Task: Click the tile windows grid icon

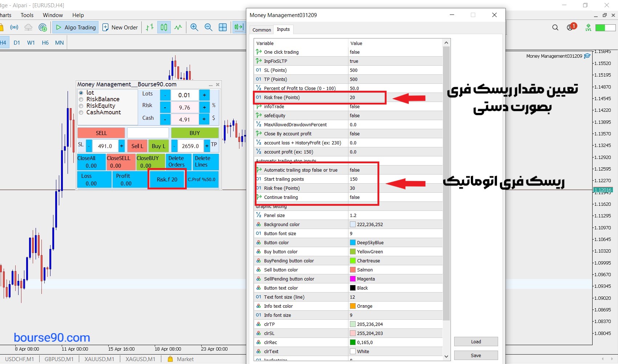Action: click(223, 27)
